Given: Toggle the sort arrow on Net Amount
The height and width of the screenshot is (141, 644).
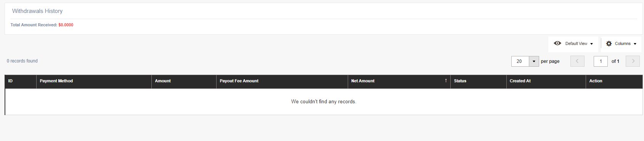Looking at the screenshot, I should click(x=446, y=81).
